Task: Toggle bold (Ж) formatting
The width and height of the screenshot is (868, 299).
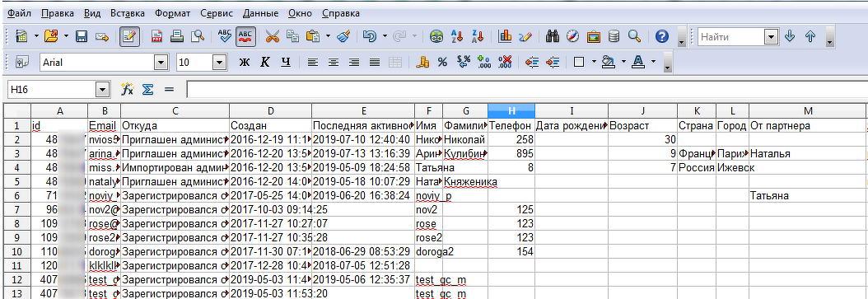Action: click(245, 62)
